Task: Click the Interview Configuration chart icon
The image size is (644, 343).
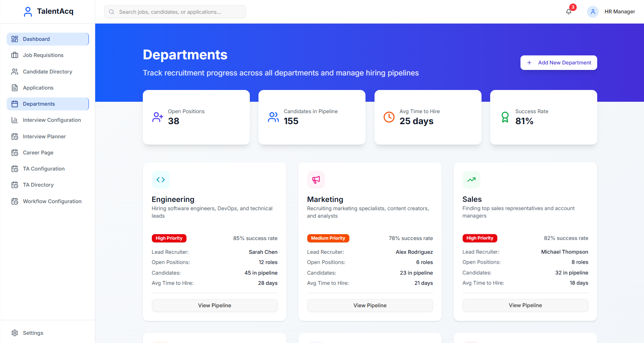Action: tap(15, 120)
